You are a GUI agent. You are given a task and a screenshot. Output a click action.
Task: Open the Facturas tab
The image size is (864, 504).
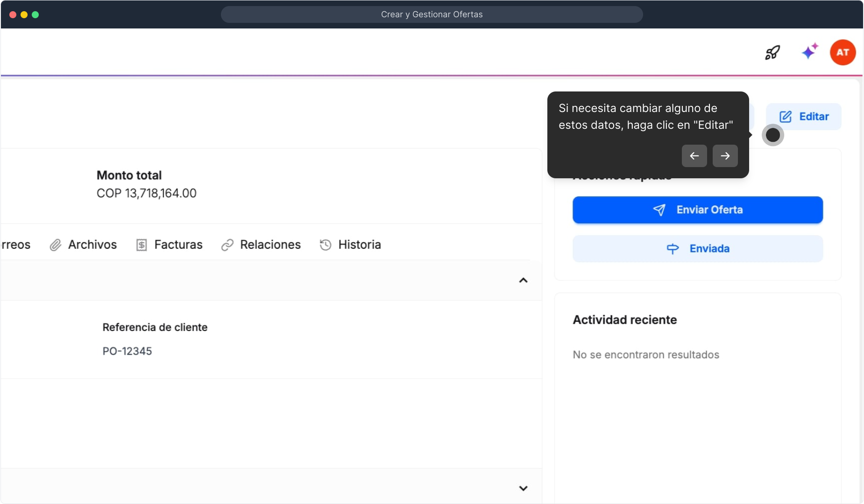(x=178, y=245)
